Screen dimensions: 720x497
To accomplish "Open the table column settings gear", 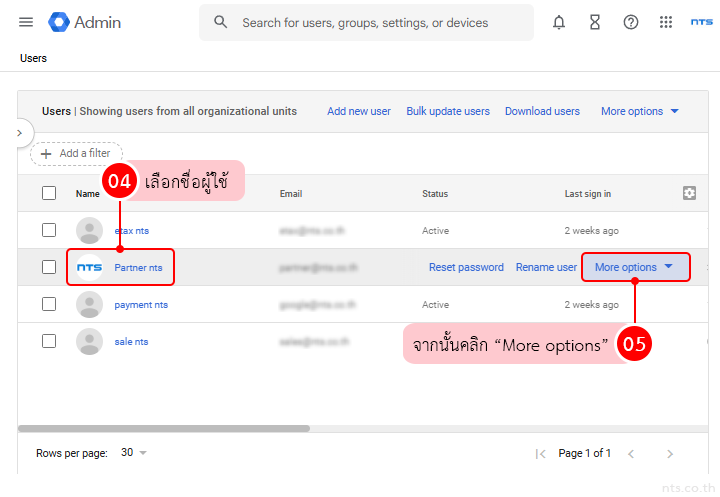I will pos(689,193).
